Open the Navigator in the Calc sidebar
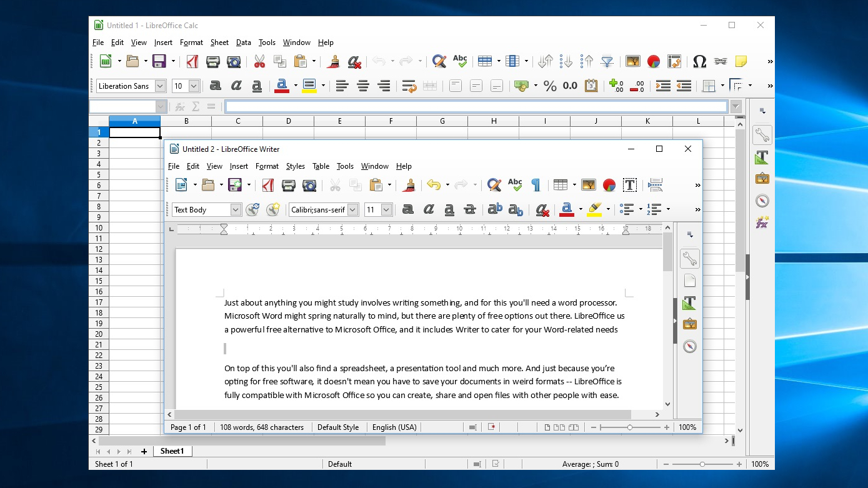The height and width of the screenshot is (488, 868). point(762,201)
